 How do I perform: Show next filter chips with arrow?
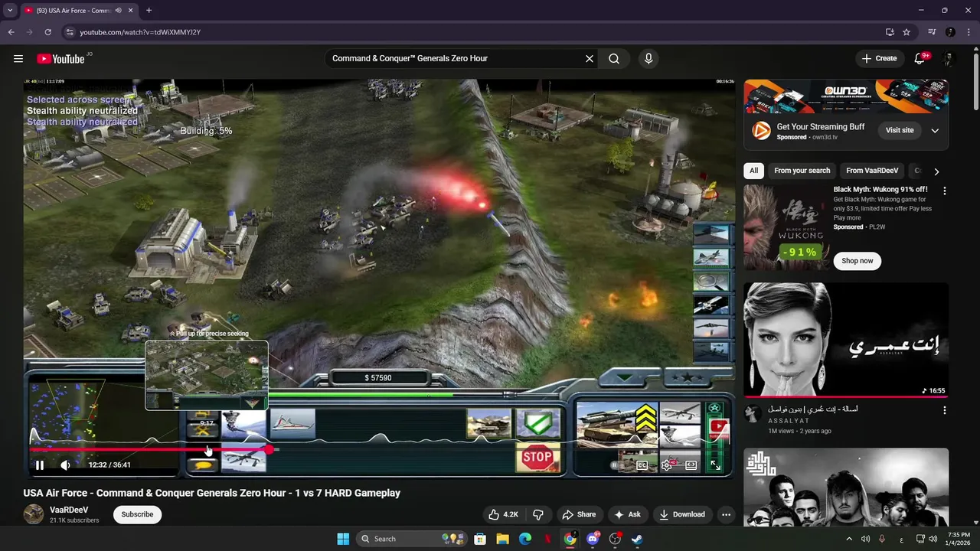point(936,171)
